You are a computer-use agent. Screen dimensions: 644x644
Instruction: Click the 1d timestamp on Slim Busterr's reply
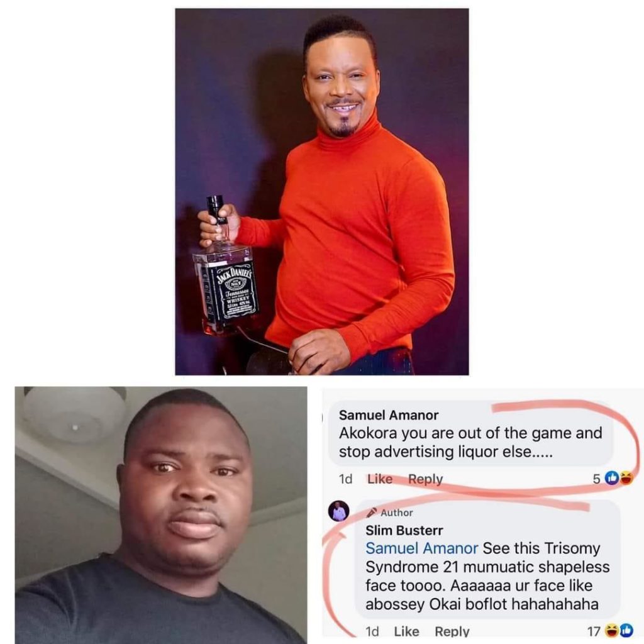click(372, 631)
